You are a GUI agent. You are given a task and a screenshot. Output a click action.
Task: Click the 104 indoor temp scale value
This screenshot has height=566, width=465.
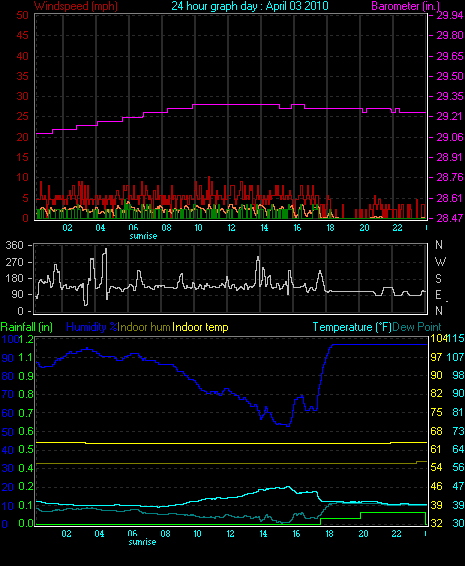pos(438,339)
